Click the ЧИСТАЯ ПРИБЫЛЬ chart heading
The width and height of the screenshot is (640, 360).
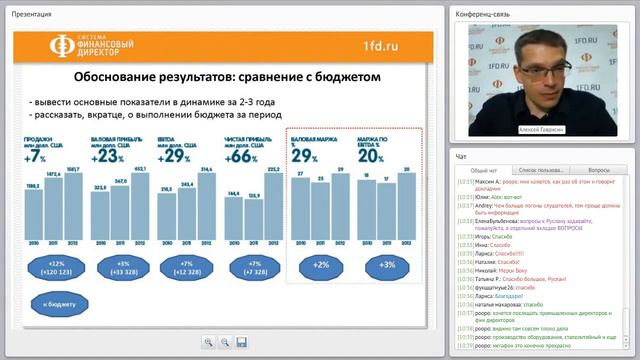click(248, 142)
